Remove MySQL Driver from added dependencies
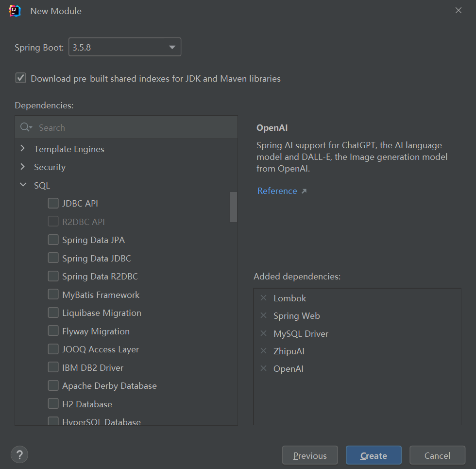476x469 pixels. [x=264, y=333]
